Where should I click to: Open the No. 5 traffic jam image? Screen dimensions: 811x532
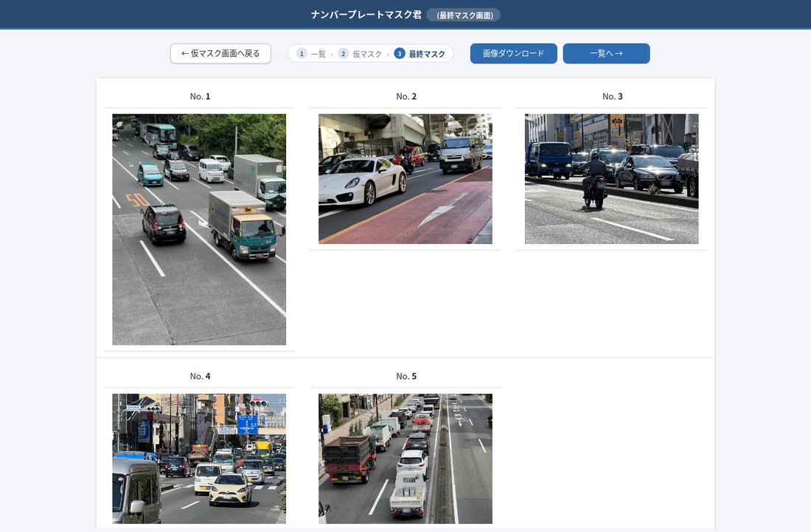coord(405,458)
